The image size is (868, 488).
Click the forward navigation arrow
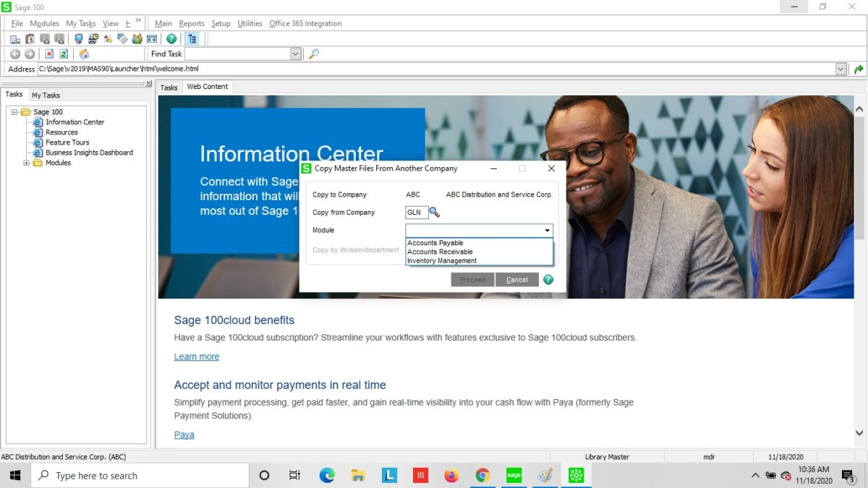point(30,53)
